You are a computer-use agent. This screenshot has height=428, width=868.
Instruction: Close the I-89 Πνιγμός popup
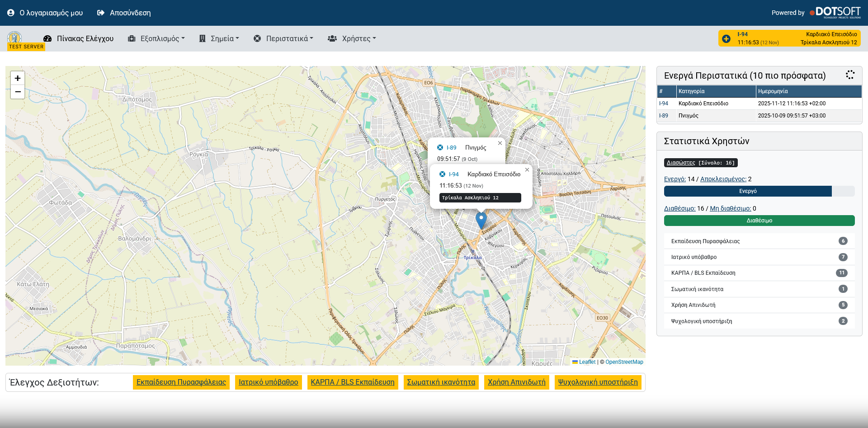[500, 143]
